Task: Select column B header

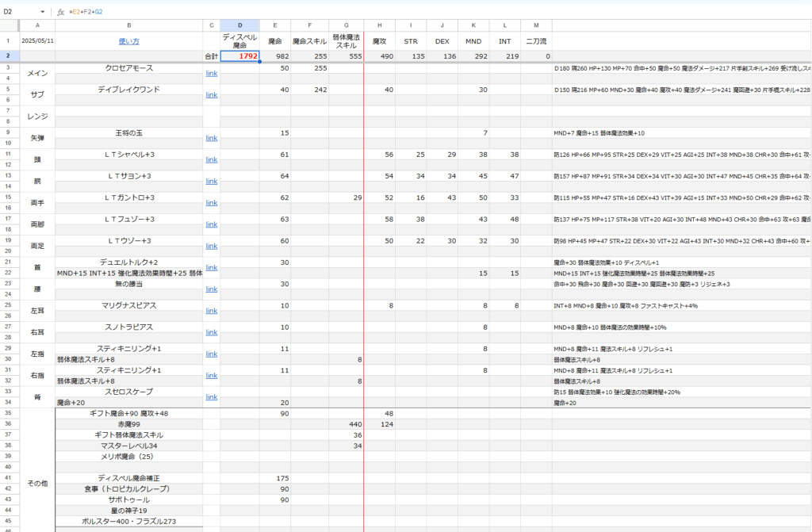Action: (x=129, y=25)
